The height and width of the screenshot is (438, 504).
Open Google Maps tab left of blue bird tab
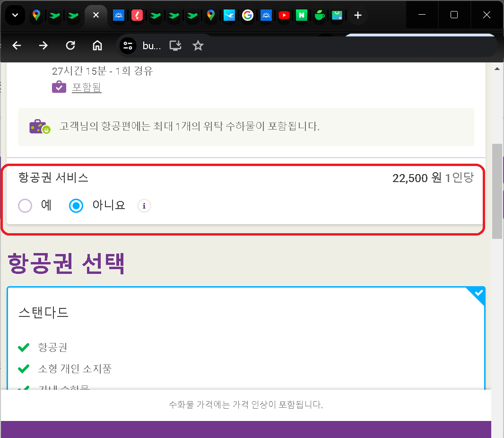[x=210, y=15]
